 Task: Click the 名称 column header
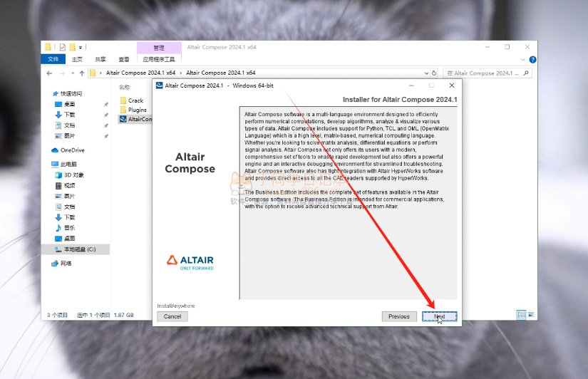tap(125, 87)
